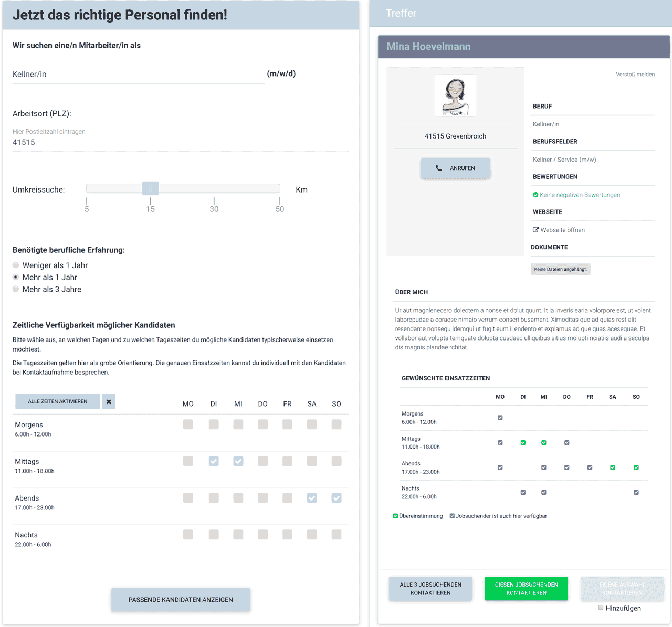Select radio button Weniger als 1 Jahr
Image resolution: width=672 pixels, height=627 pixels.
pyautogui.click(x=16, y=265)
